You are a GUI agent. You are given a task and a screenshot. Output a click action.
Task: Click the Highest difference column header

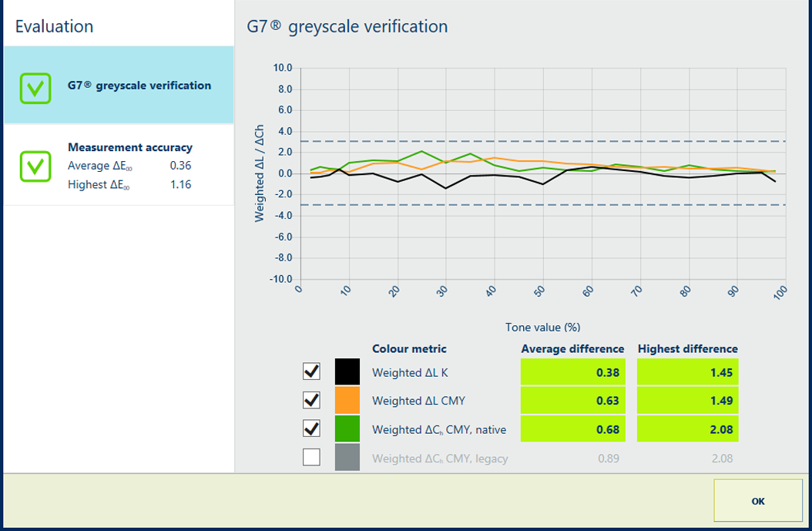(687, 348)
